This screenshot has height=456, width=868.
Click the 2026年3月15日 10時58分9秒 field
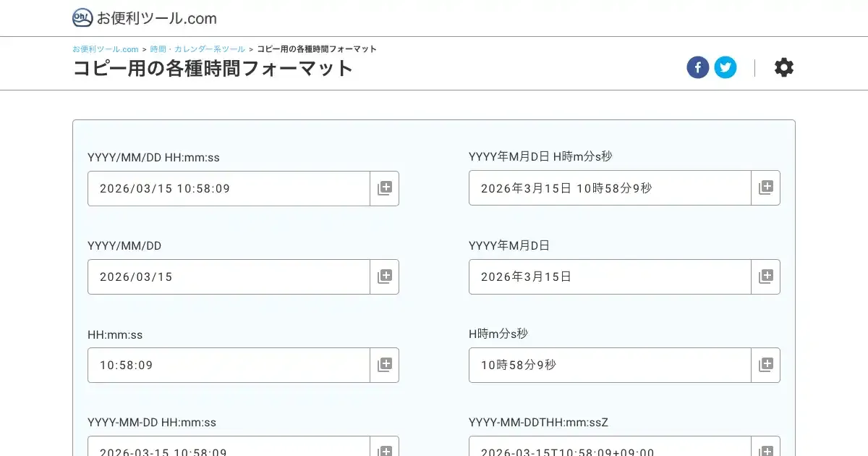coord(610,187)
